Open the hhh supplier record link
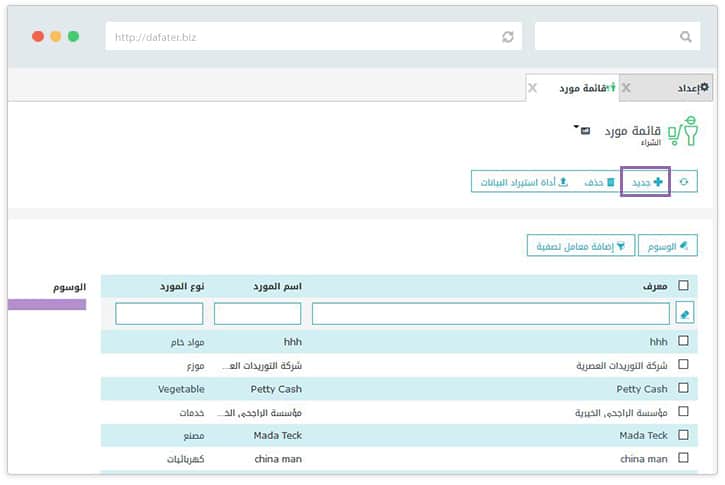Image resolution: width=725 pixels, height=485 pixels. click(x=657, y=342)
